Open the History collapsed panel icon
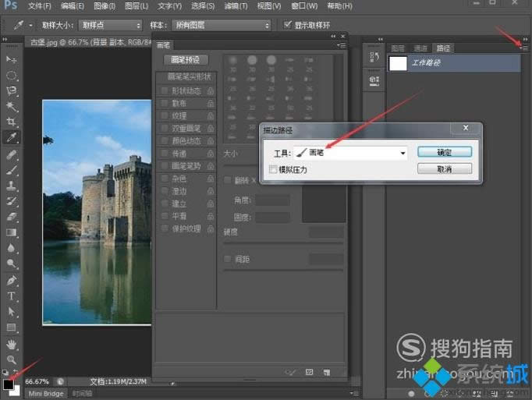Screen dimensions: 532x400 (374, 56)
